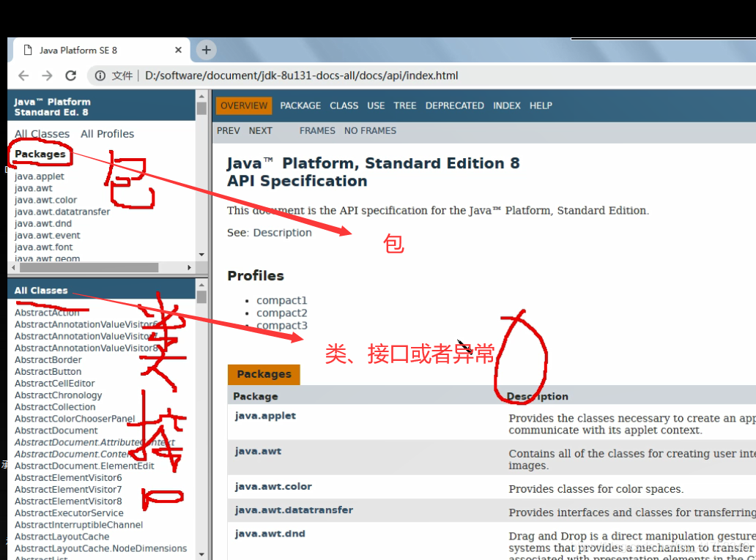756x560 pixels.
Task: Click left arrow of packages horizontal scrollbar
Action: coord(13,267)
